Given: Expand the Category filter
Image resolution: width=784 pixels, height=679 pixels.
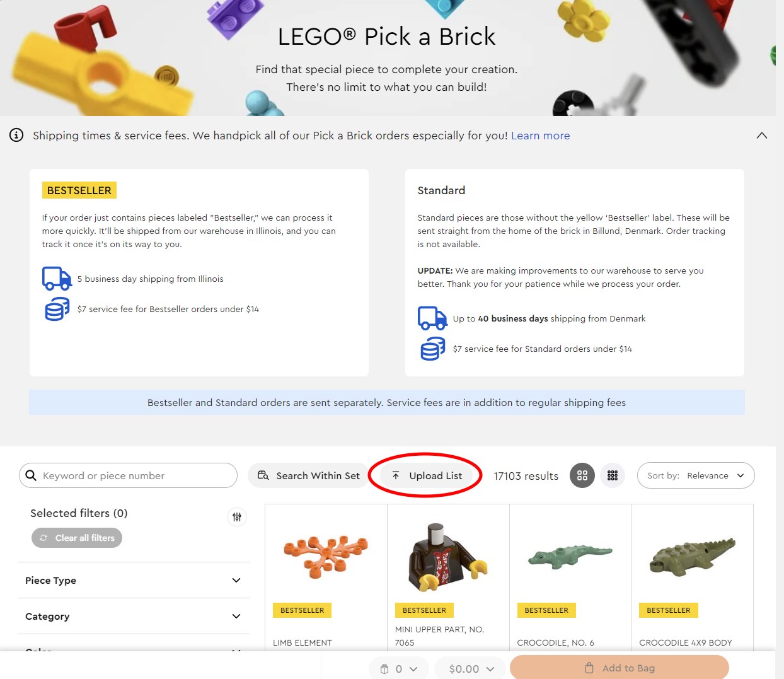Looking at the screenshot, I should point(134,616).
